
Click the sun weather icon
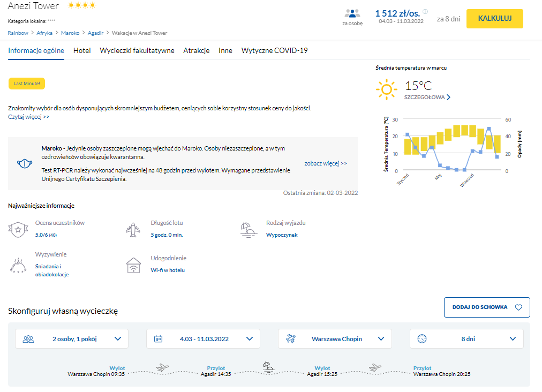pyautogui.click(x=386, y=89)
